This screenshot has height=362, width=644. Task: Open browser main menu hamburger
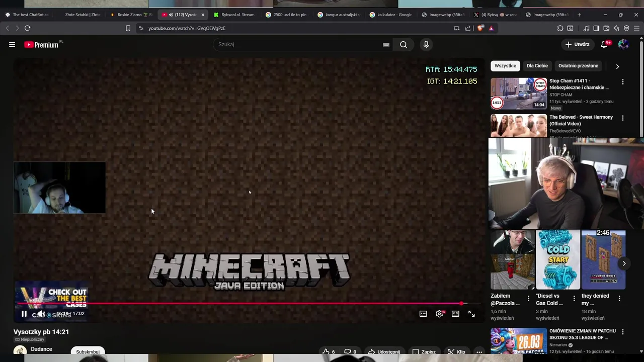tap(636, 28)
